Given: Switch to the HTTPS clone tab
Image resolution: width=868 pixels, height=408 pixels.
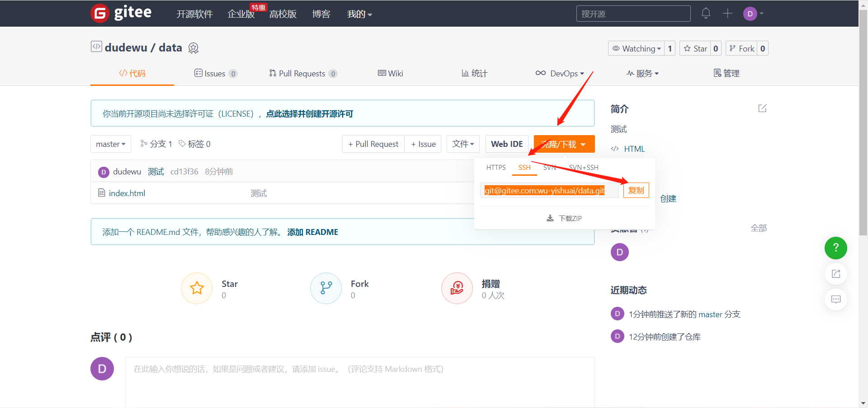Looking at the screenshot, I should click(496, 167).
